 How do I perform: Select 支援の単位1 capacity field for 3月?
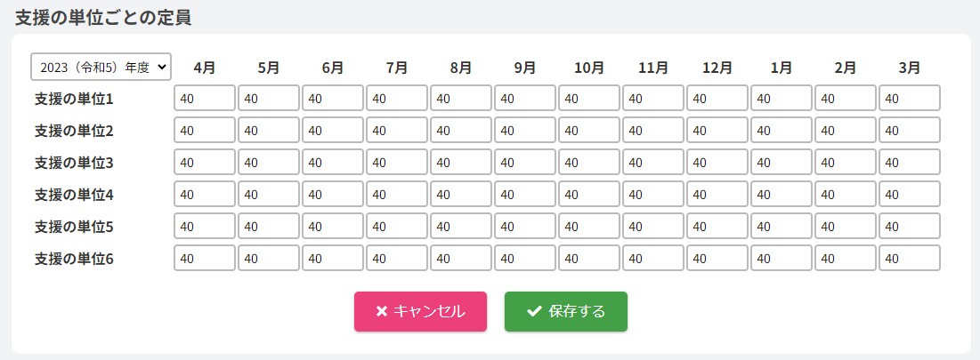coord(909,99)
